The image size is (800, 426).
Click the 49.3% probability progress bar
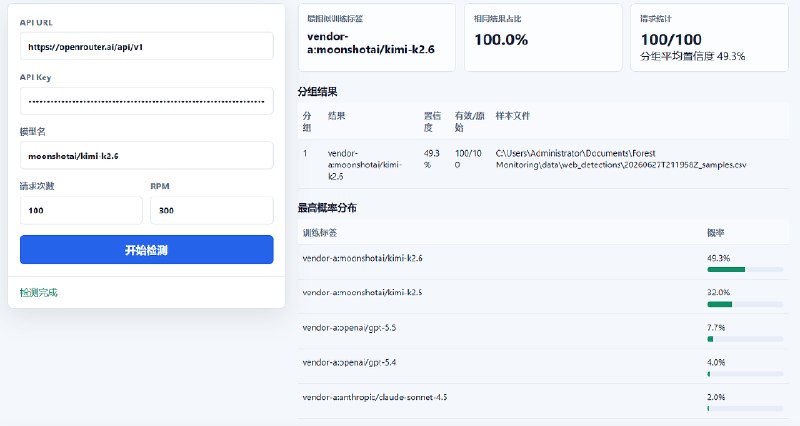(745, 269)
